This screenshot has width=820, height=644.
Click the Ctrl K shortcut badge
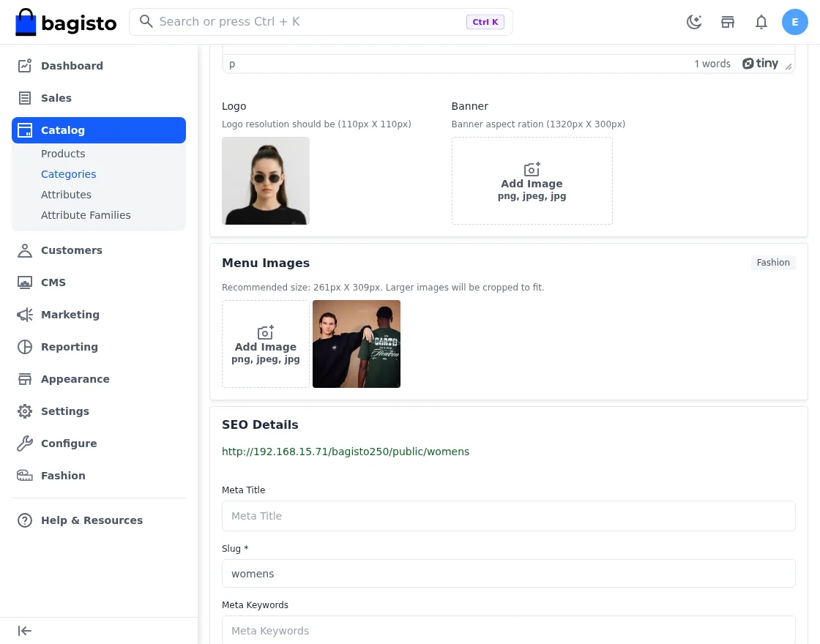click(x=485, y=22)
